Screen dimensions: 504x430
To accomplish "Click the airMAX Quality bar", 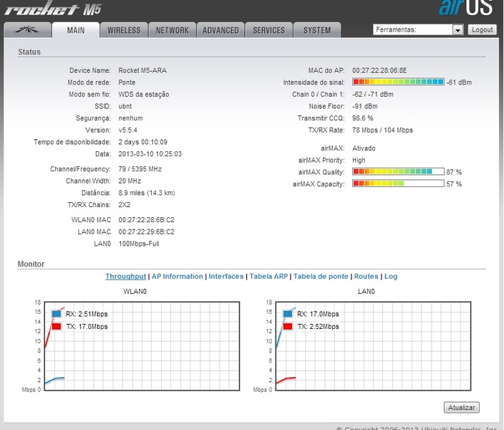I will click(398, 171).
